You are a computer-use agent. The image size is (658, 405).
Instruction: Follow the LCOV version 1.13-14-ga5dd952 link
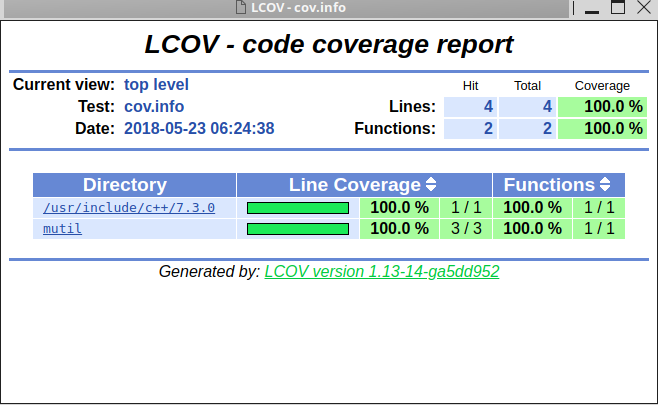coord(381,272)
